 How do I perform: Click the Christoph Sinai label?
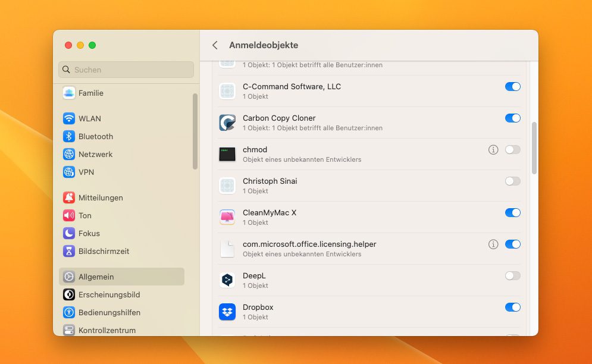(x=270, y=181)
